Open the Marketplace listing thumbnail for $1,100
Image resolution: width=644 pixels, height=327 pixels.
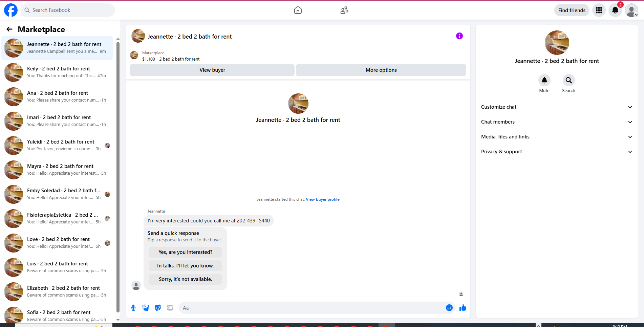click(134, 55)
